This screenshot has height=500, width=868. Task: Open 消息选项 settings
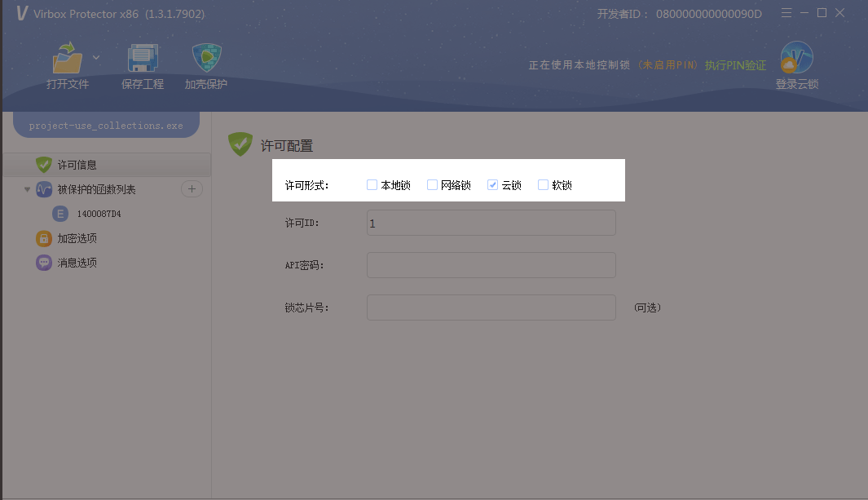pos(77,263)
